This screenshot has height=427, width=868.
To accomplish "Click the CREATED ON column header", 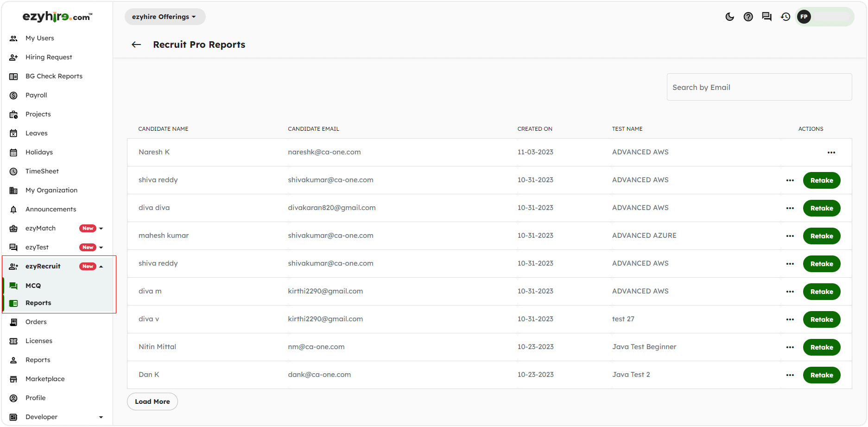I will click(x=535, y=129).
